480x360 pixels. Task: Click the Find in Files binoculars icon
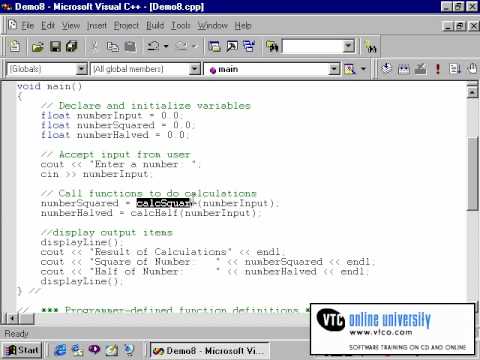click(x=272, y=46)
